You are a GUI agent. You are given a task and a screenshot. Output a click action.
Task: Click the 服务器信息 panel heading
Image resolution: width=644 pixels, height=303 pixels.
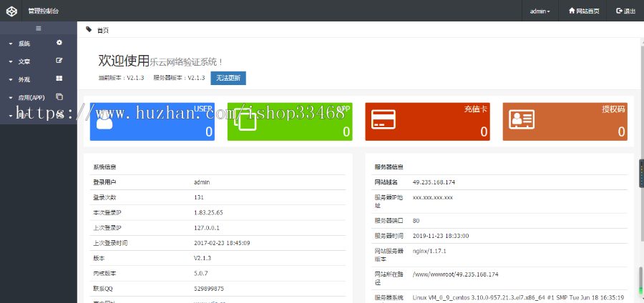click(x=389, y=167)
